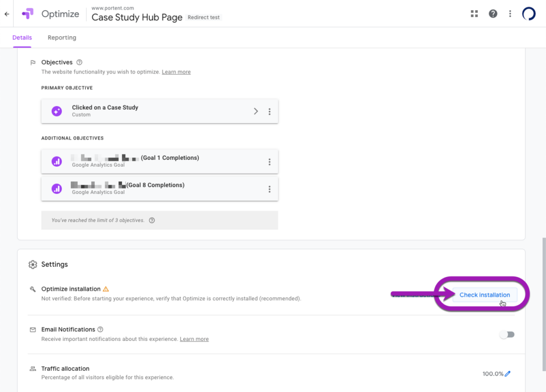Click the installation warning triangle icon
The image size is (546, 392).
point(106,289)
